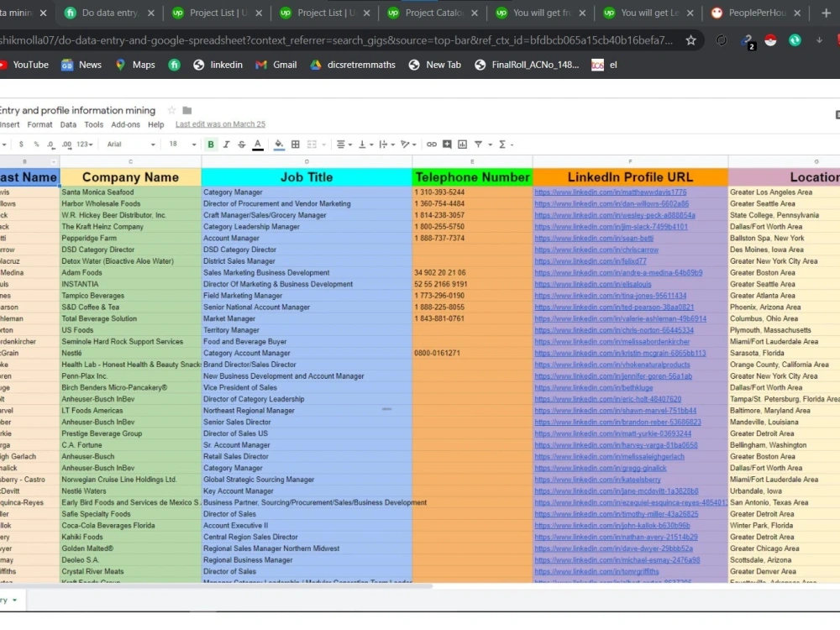
Task: Open Help menu
Action: [x=156, y=124]
